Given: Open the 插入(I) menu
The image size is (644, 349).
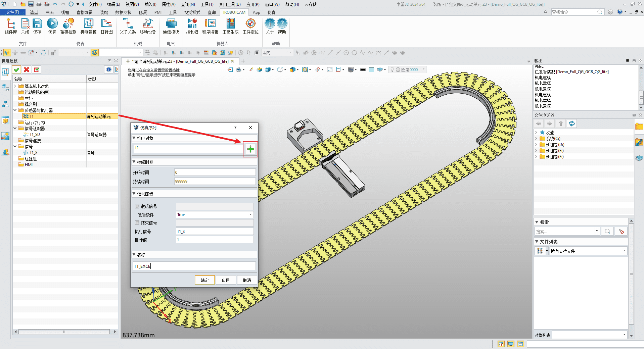Looking at the screenshot, I should click(x=150, y=4).
